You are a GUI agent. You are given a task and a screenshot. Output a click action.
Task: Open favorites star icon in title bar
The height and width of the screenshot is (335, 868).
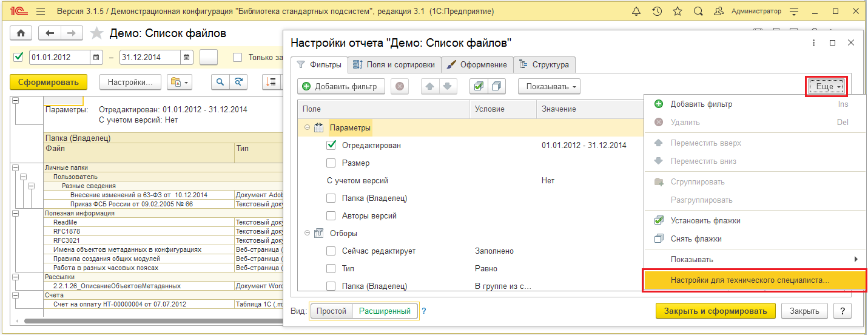[678, 12]
